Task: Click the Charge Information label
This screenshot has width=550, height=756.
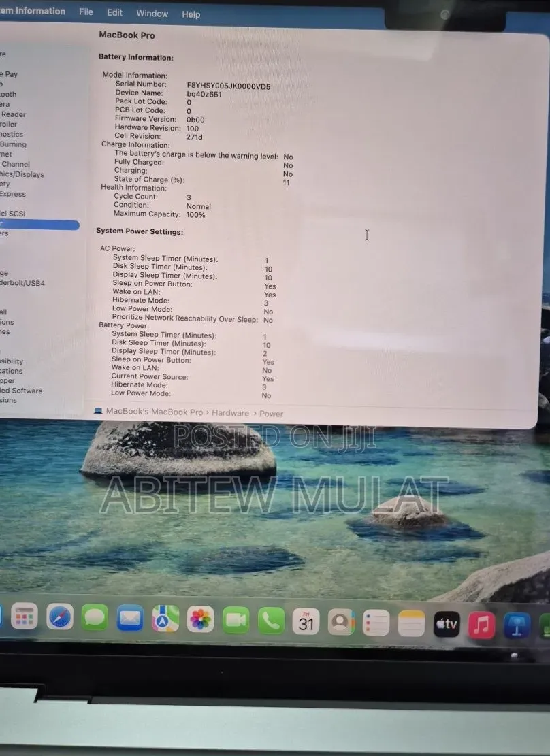Action: coord(135,144)
